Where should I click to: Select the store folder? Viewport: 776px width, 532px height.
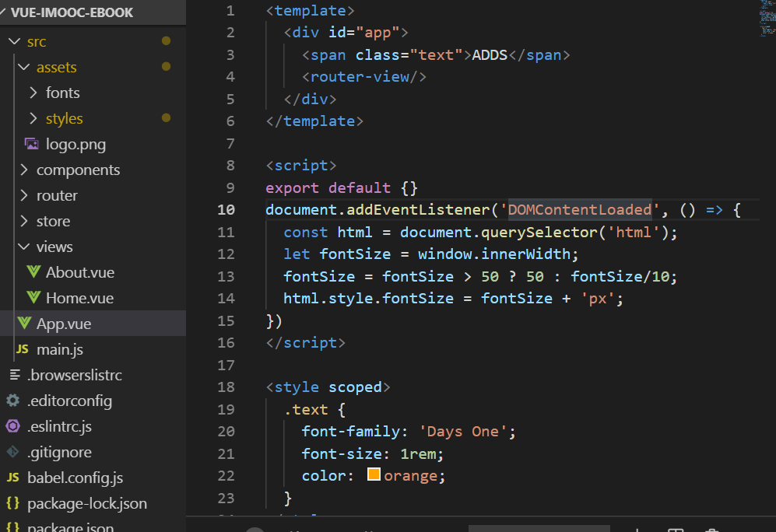click(x=53, y=221)
